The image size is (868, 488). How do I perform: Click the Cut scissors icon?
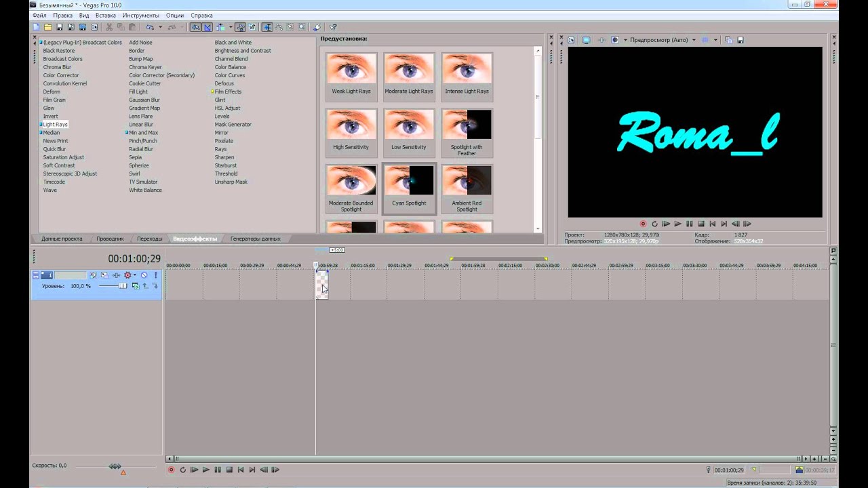(109, 27)
